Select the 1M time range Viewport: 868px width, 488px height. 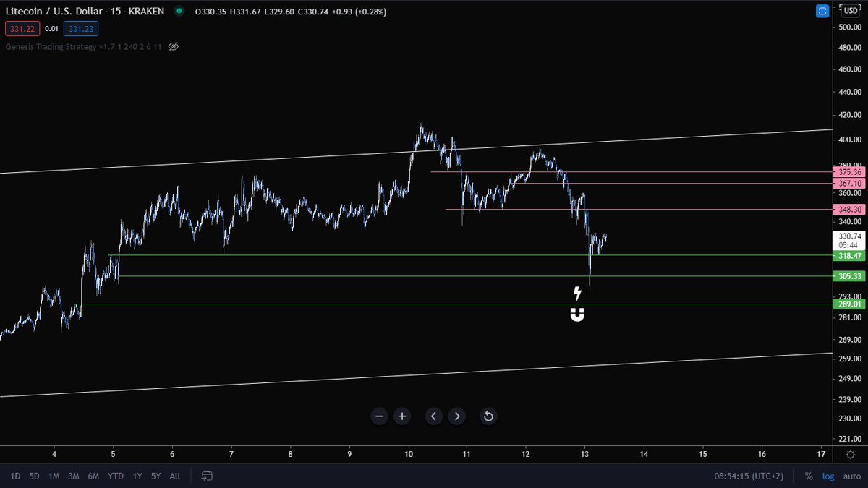54,476
